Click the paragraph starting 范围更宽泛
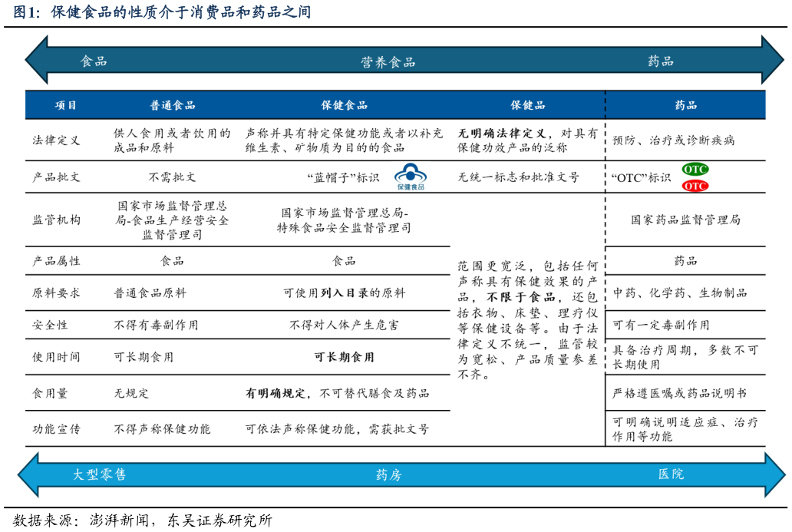 point(528,320)
